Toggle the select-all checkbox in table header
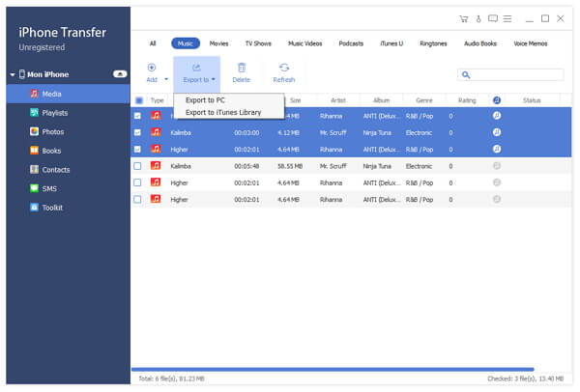 click(138, 99)
